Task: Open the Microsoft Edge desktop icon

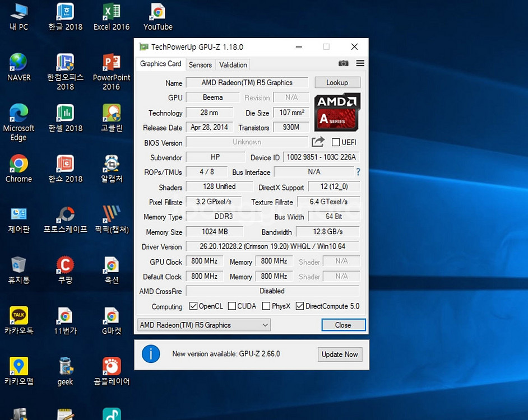Action: [x=19, y=123]
